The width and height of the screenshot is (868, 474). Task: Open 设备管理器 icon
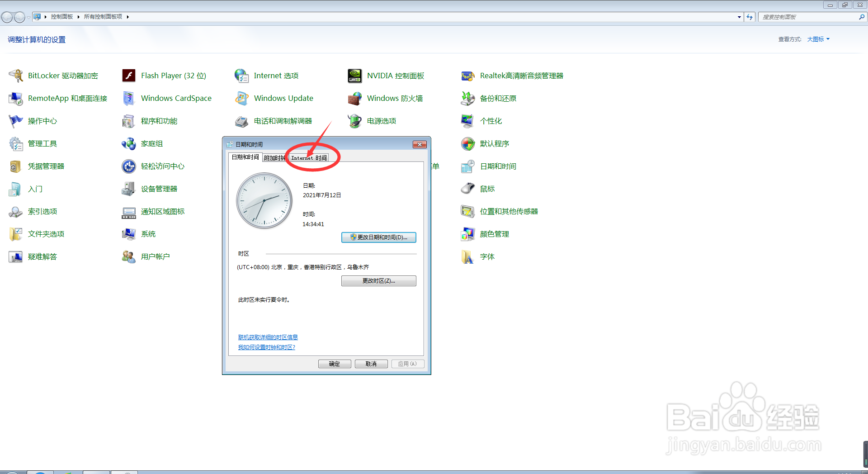(129, 189)
